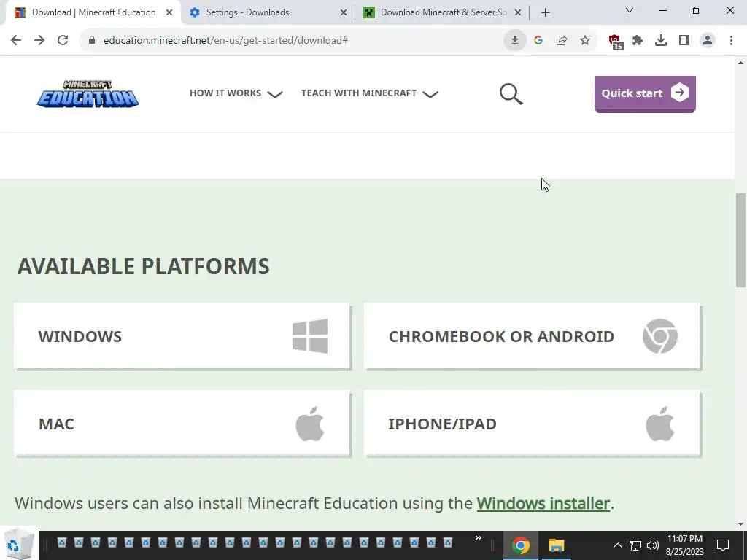Switch to Download Minecraft & Server Software tab
This screenshot has height=560, width=747.
click(442, 12)
